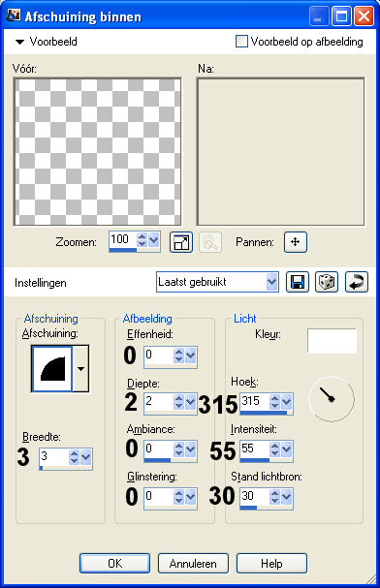Open the Breedte value slider dropdown
This screenshot has width=380, height=588.
85,457
